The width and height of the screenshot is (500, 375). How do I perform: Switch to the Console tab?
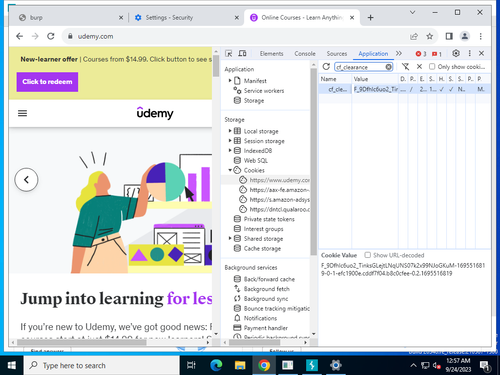click(x=305, y=54)
